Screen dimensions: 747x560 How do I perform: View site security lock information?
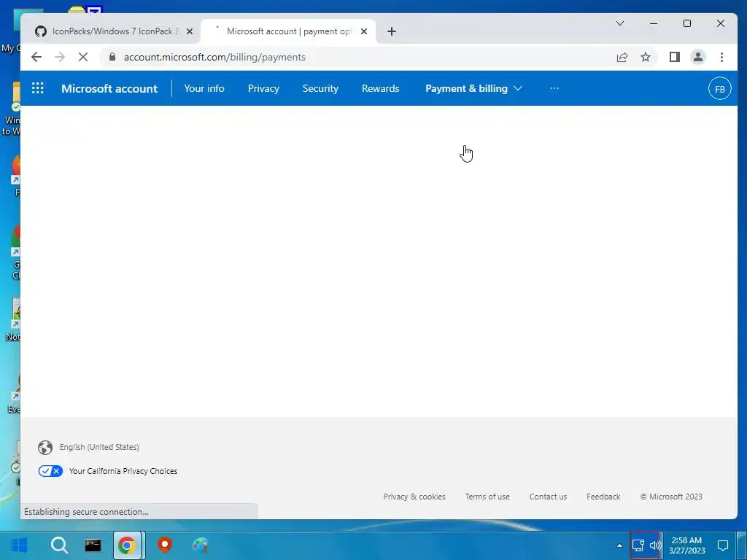(x=112, y=57)
